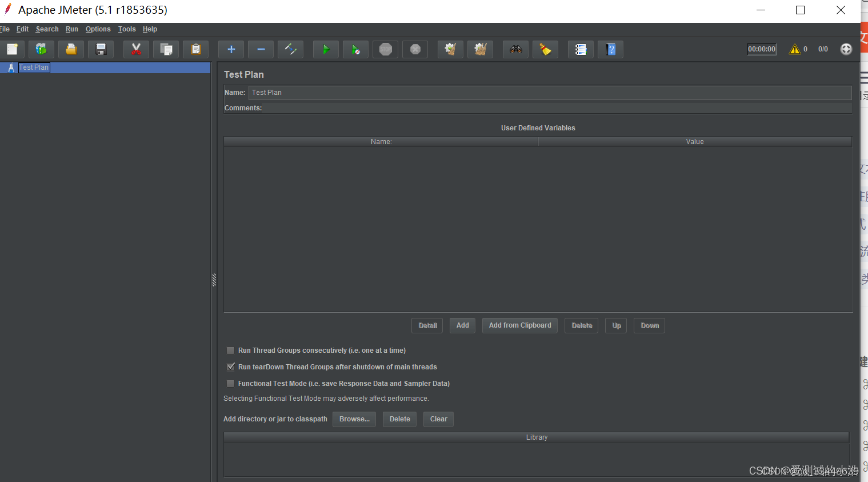This screenshot has height=482, width=868.
Task: Click the Open file folder icon
Action: tap(71, 49)
